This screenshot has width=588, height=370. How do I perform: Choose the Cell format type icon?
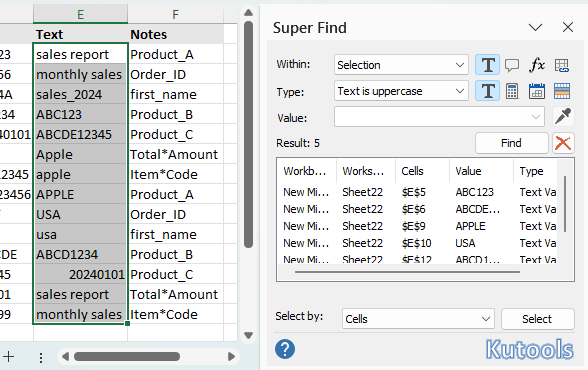click(562, 91)
